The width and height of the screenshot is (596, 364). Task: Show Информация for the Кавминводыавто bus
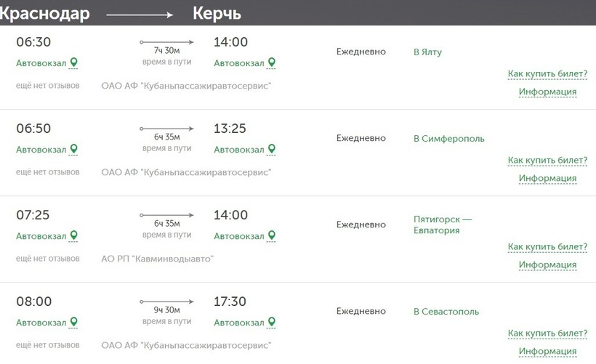[547, 264]
